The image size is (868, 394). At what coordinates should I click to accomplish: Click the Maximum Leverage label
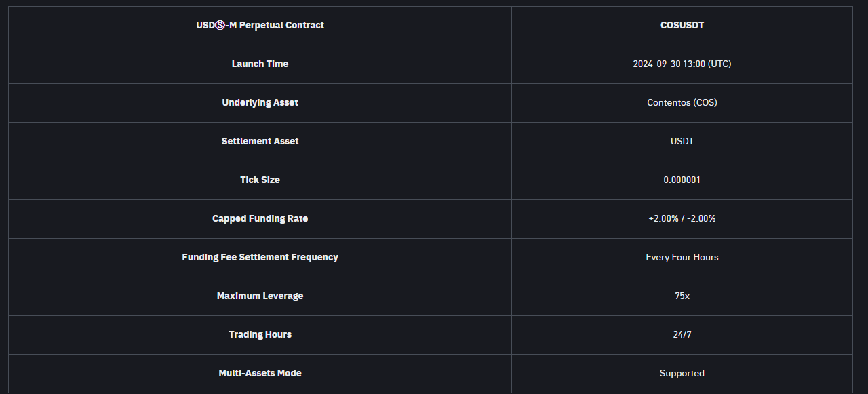pos(260,296)
